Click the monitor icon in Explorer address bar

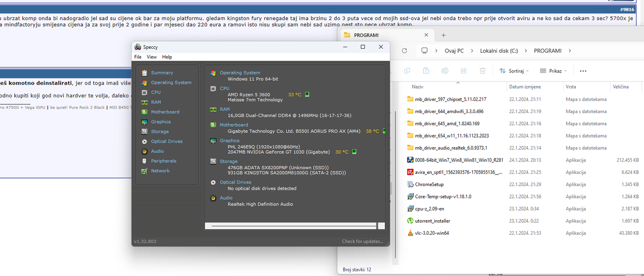click(x=424, y=51)
